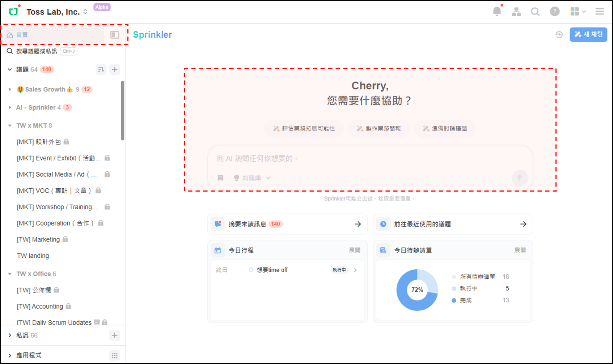
Task: Click the 摘要未讀訊息 chat icon
Action: pyautogui.click(x=218, y=224)
